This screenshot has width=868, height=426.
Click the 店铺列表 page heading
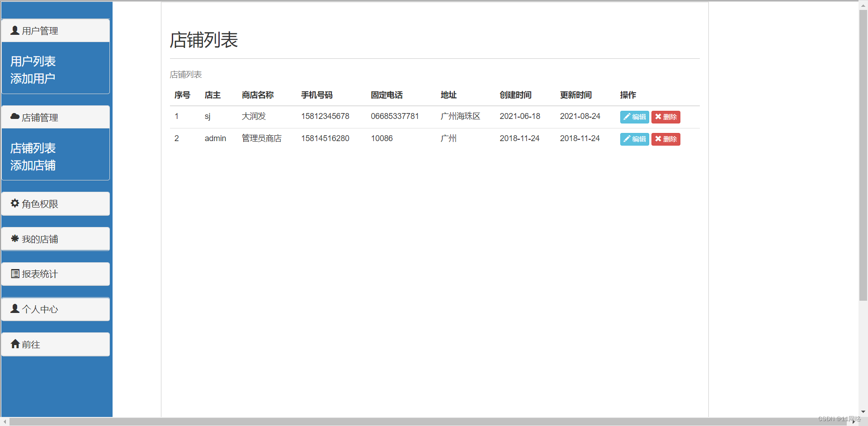204,40
